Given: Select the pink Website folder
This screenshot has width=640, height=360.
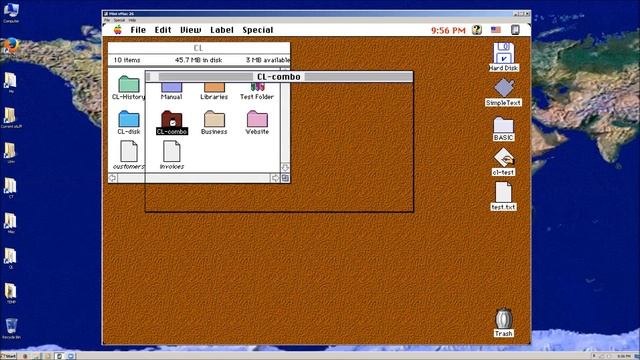Looking at the screenshot, I should tap(257, 119).
